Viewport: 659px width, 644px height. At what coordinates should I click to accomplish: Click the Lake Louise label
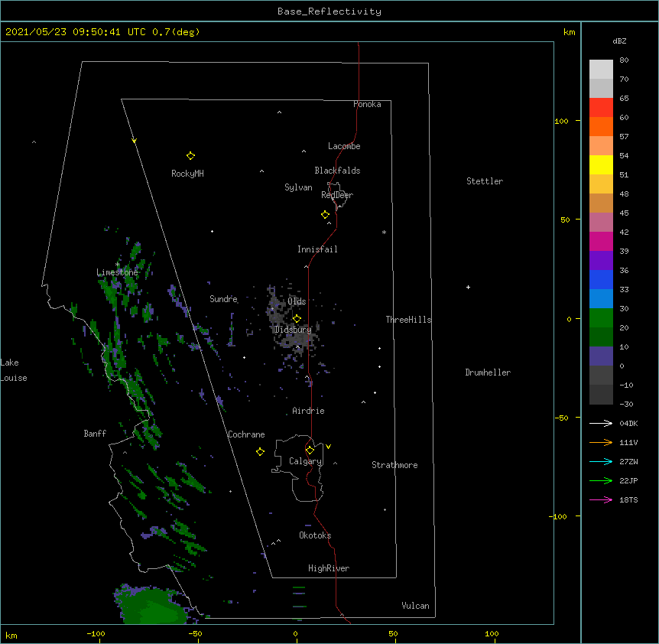point(14,370)
